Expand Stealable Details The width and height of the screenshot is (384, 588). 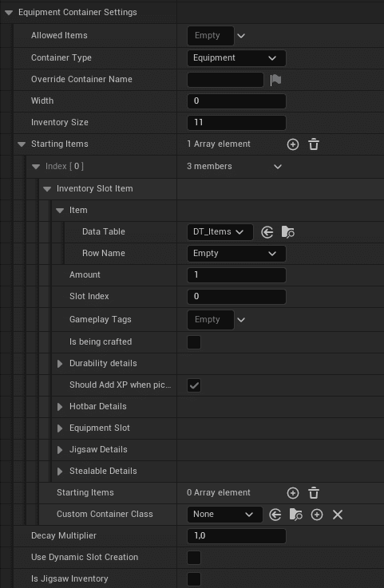point(60,472)
